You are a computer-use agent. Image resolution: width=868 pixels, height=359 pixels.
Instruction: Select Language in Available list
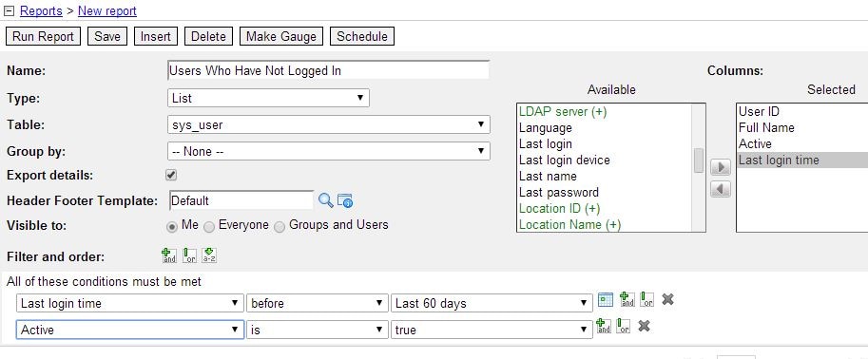pyautogui.click(x=605, y=128)
